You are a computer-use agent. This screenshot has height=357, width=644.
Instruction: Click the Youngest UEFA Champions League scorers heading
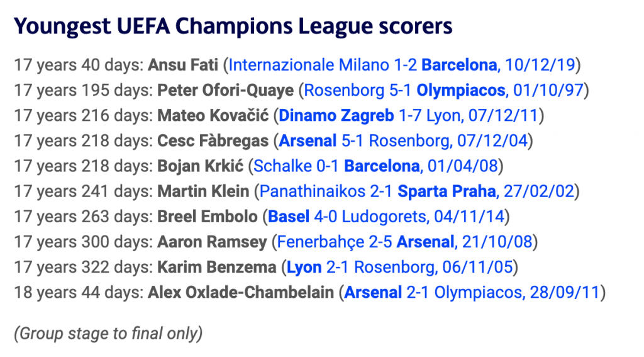[x=233, y=26]
